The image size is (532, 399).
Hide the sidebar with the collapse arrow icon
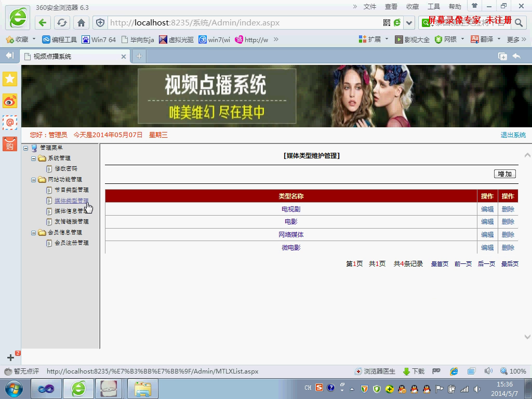9,55
